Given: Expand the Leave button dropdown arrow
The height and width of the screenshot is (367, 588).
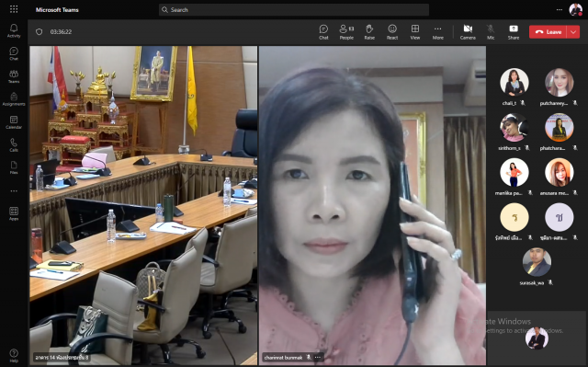Looking at the screenshot, I should [x=573, y=32].
